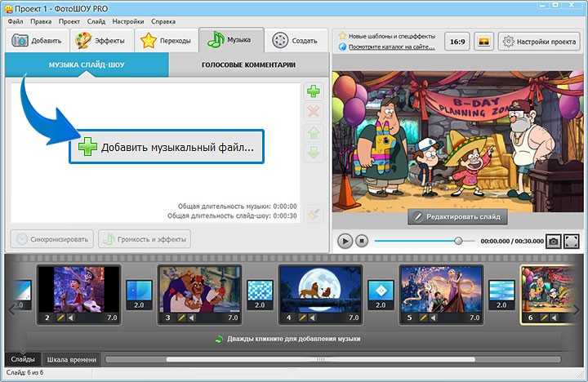Click move track up arrow icon
Screen dimensions: 588x382
coord(314,132)
